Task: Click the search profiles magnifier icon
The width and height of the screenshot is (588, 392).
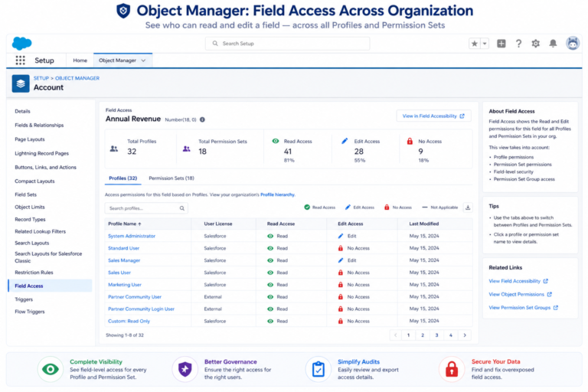Action: (182, 208)
